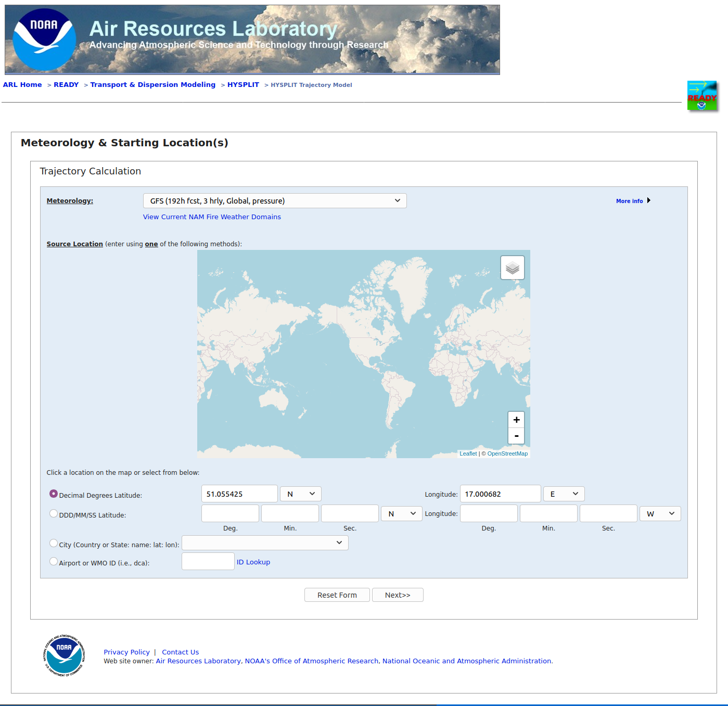
Task: Click the Airport or WMO ID input field
Action: point(208,561)
